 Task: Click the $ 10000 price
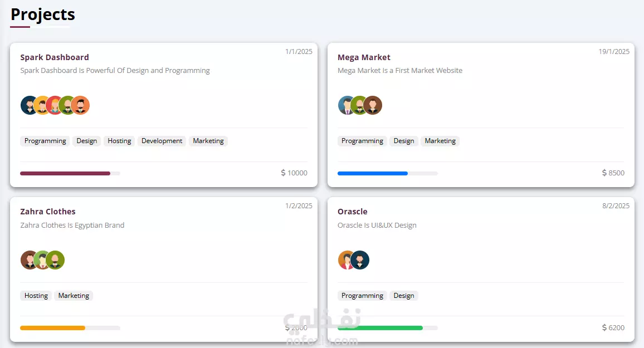click(294, 173)
